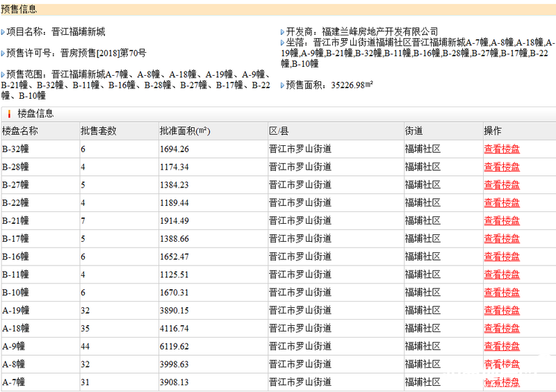Click area value 3890.15
This screenshot has width=556, height=392.
point(174,311)
